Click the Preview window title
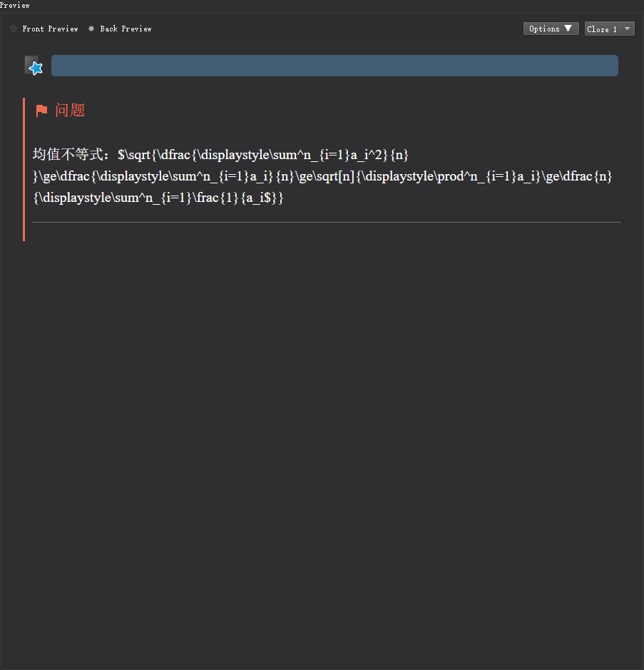 (15, 5)
